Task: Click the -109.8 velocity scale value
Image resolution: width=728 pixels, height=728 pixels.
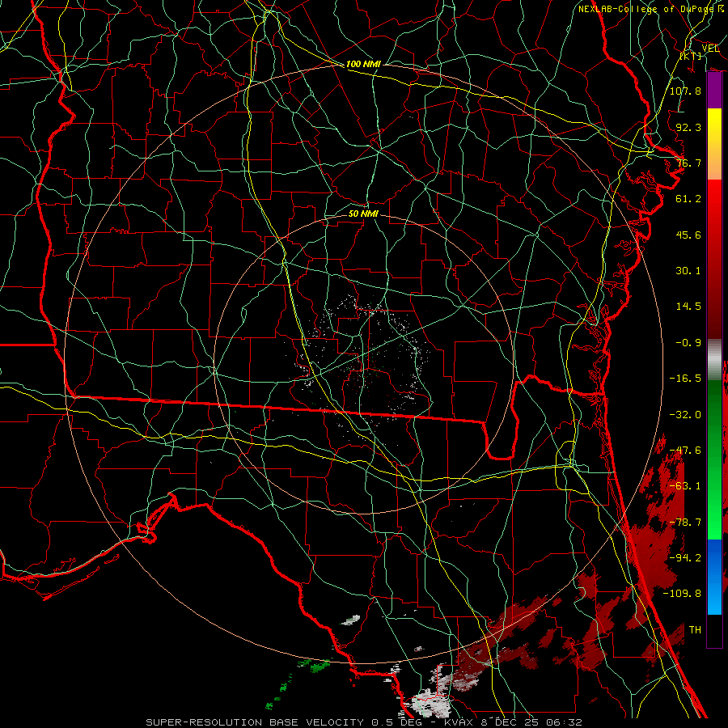Action: [x=682, y=594]
